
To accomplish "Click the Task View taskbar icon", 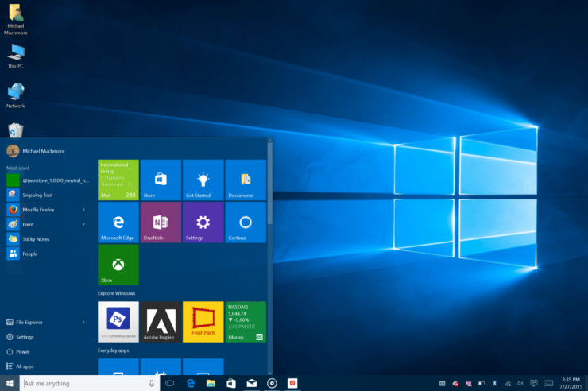I will tap(169, 383).
